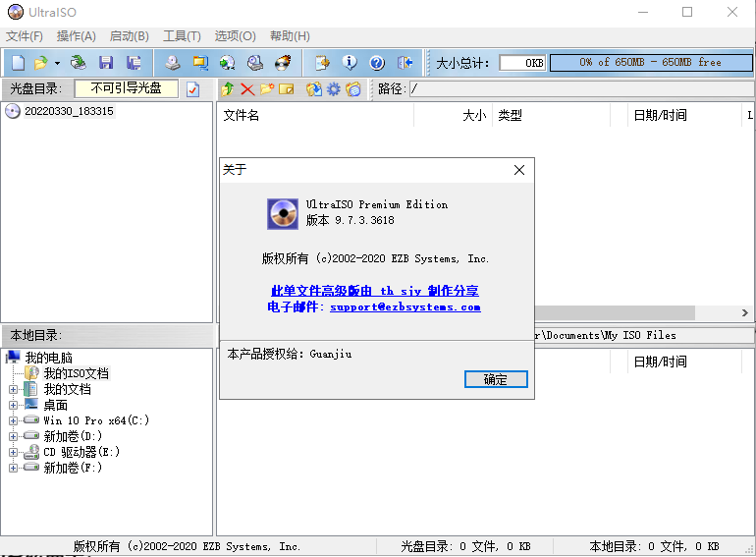756x557 pixels.
Task: Expand the 我的文档 tree node
Action: coord(13,389)
